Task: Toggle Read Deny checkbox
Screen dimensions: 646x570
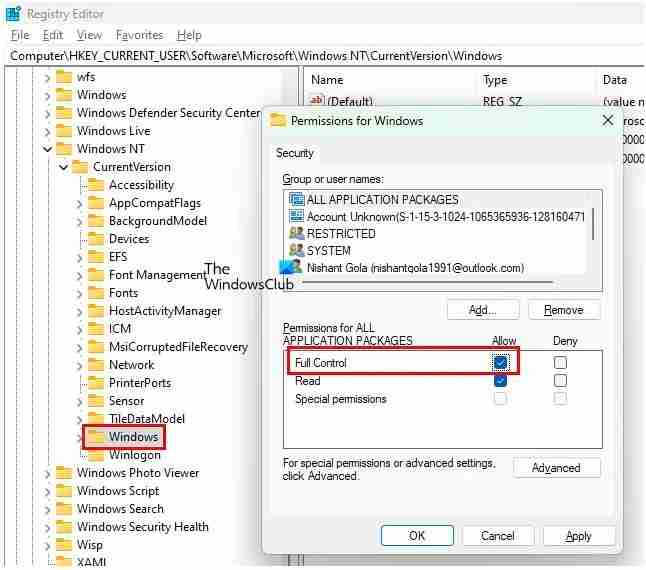Action: pyautogui.click(x=560, y=381)
